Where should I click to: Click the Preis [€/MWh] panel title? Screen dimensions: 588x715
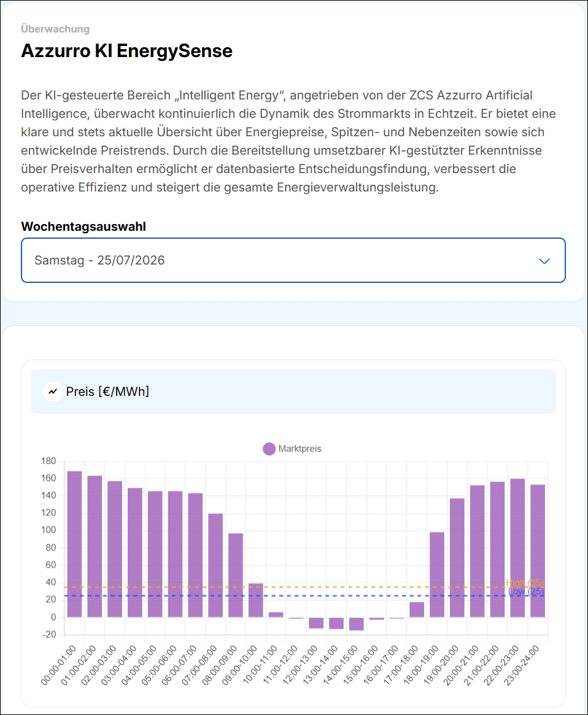[107, 392]
